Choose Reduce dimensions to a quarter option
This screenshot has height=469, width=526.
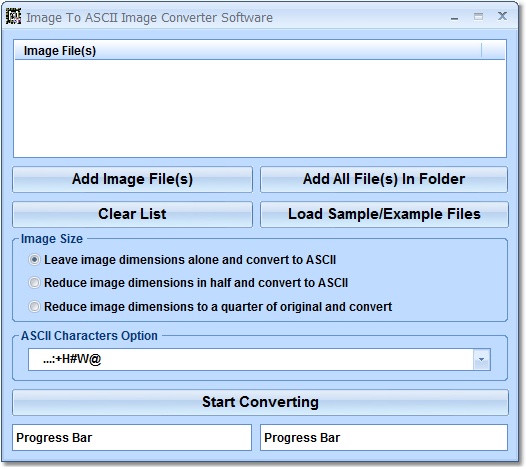[34, 306]
